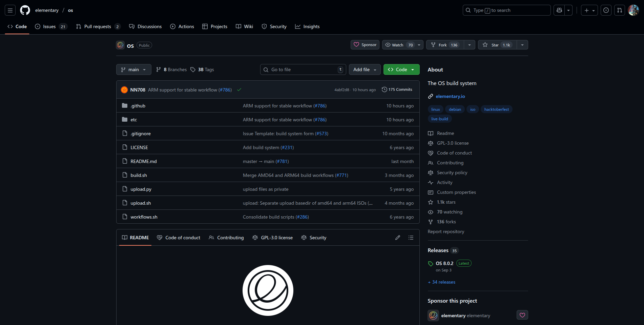Show all 34 releases
This screenshot has height=325, width=644.
[441, 282]
